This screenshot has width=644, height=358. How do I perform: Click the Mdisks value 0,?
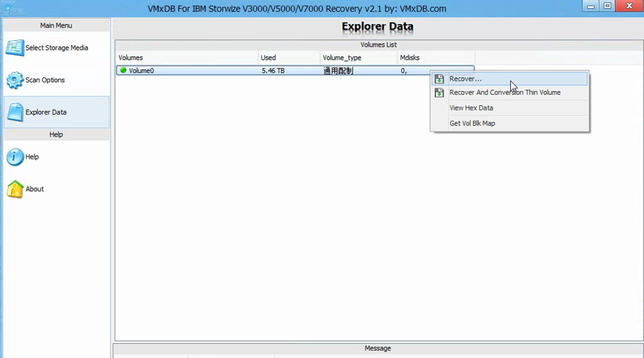point(404,70)
